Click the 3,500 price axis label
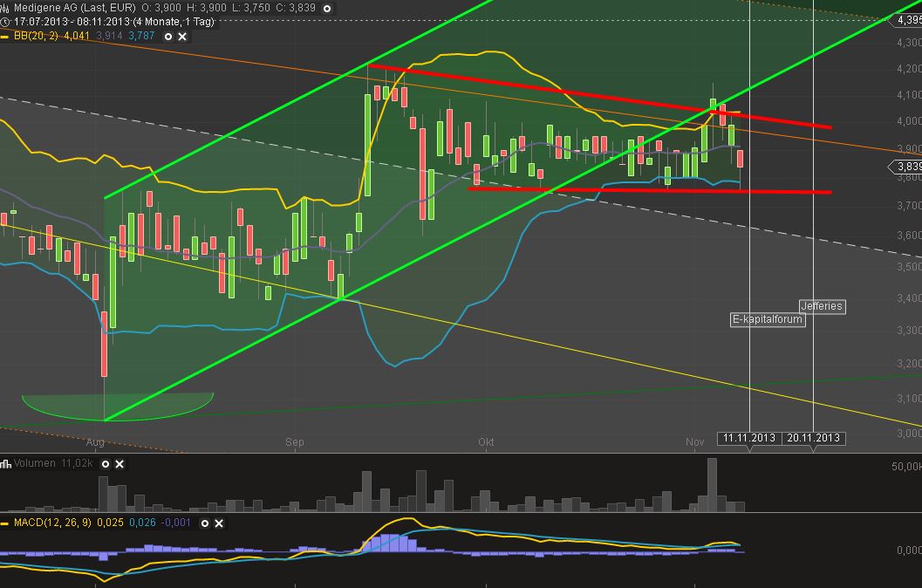Viewport: 922px width, 588px height. point(909,266)
